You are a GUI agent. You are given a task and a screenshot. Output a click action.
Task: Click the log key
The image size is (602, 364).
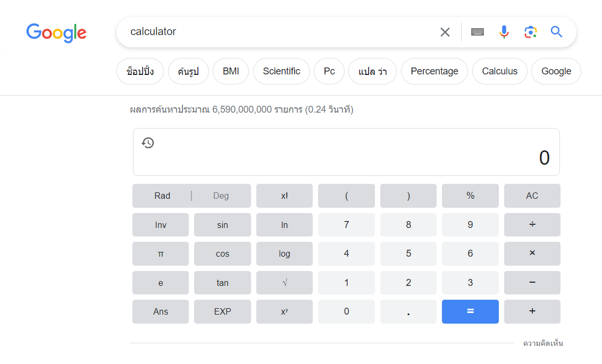pyautogui.click(x=285, y=253)
